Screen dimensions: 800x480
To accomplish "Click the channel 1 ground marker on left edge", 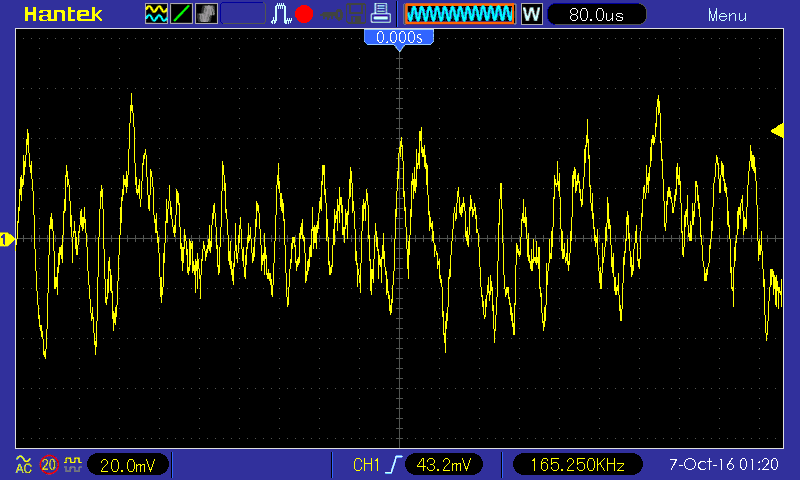I will [x=7, y=239].
